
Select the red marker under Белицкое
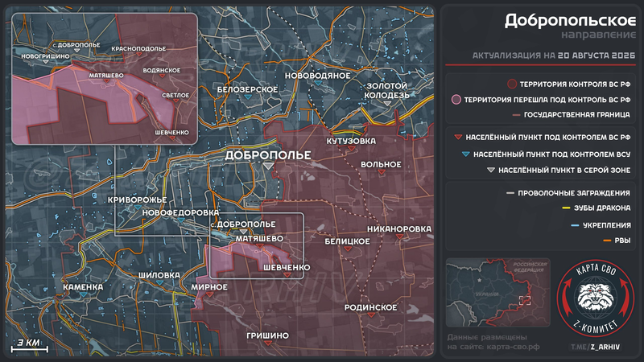348,249
